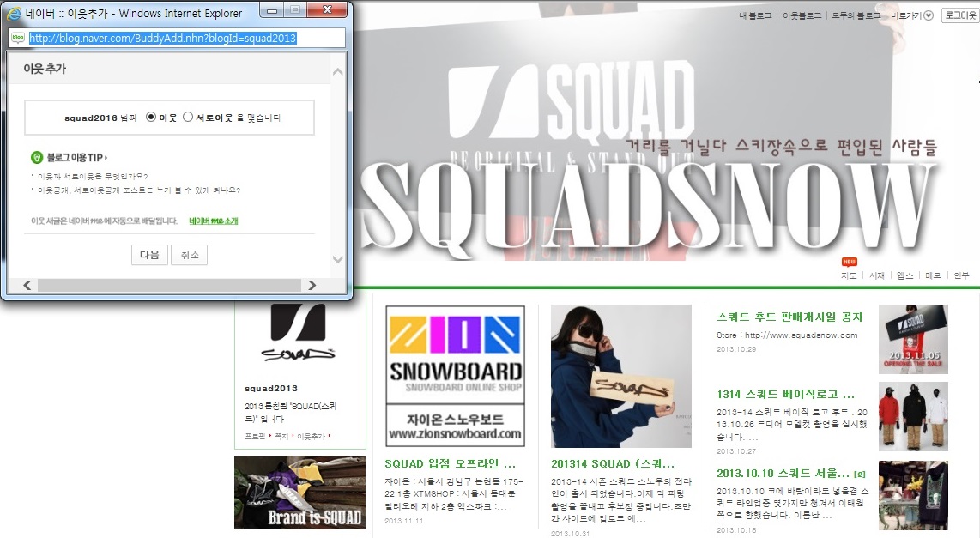Screen dimensions: 980x538
Task: Open the 앱스 blog menu item
Action: pos(905,275)
